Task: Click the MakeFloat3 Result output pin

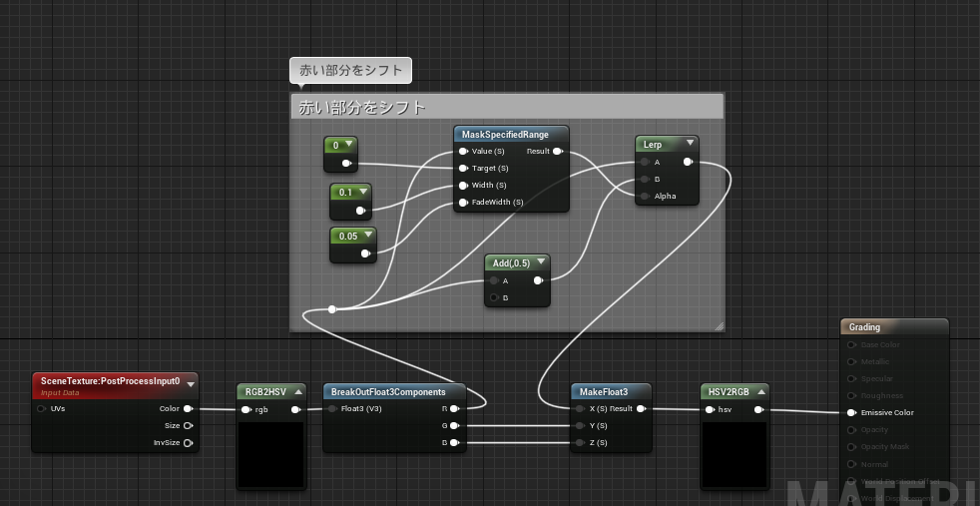Action: (641, 408)
